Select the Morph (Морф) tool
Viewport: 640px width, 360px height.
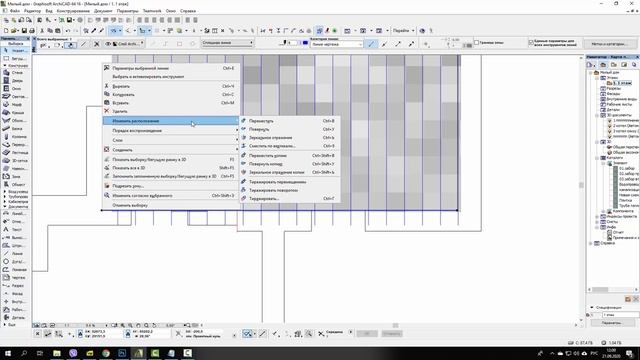click(15, 104)
